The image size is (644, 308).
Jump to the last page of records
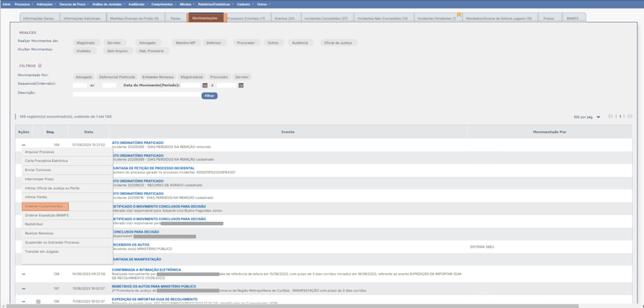pos(630,116)
